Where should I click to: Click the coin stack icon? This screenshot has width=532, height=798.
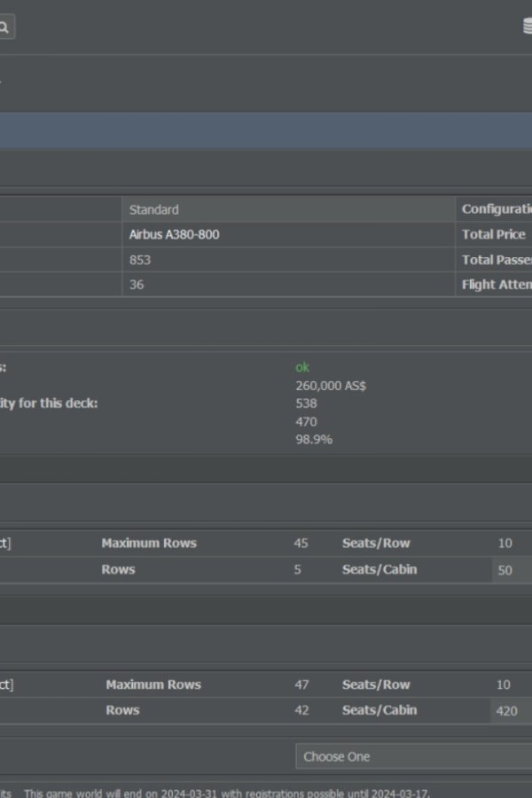coord(528,26)
